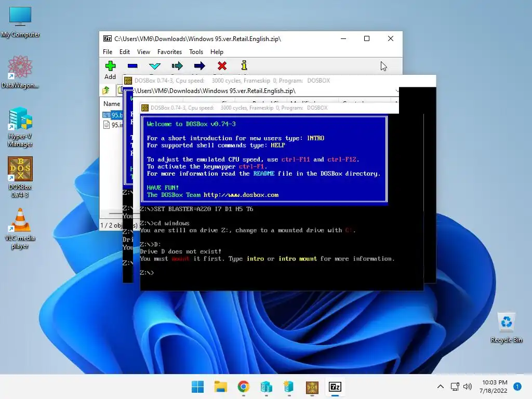Viewport: 532px width, 399px height.
Task: Switch to 7-Zip via the taskbar icon
Action: tap(335, 387)
